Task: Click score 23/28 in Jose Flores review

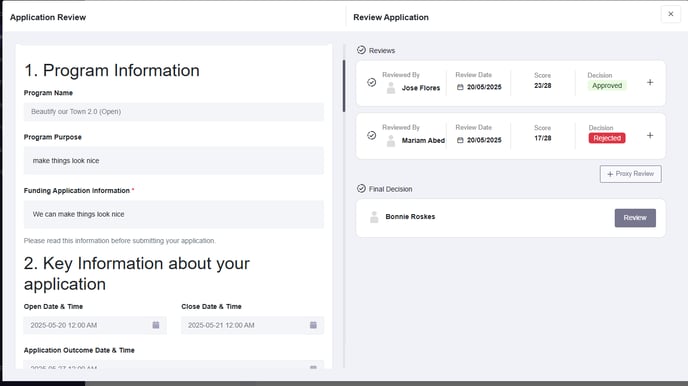Action: (542, 86)
